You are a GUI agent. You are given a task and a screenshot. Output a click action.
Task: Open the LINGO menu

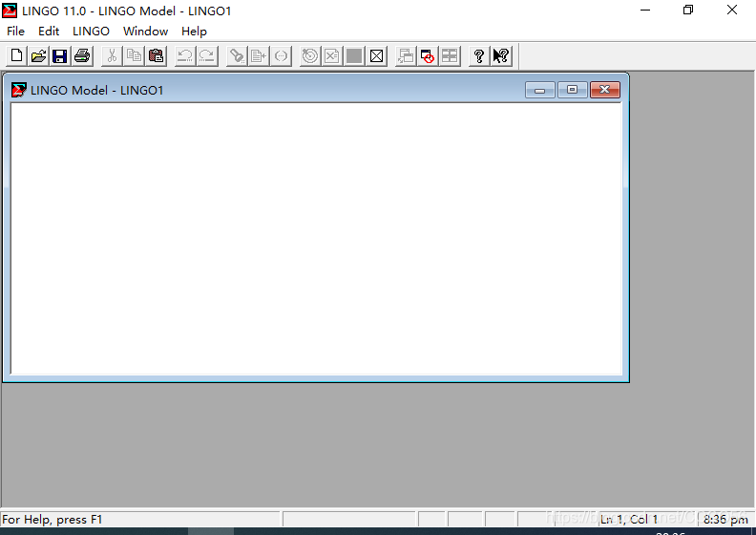[x=91, y=32]
